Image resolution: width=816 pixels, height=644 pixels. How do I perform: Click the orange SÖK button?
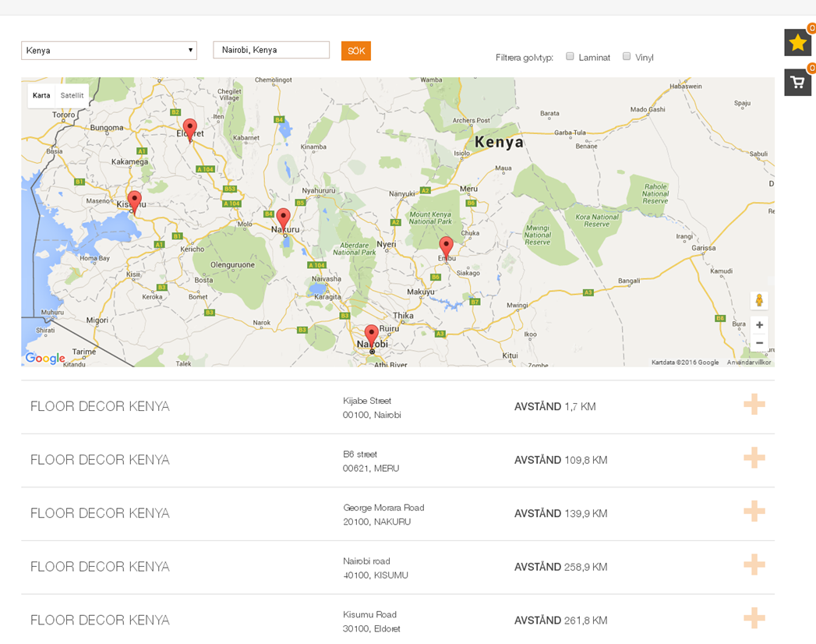[356, 51]
